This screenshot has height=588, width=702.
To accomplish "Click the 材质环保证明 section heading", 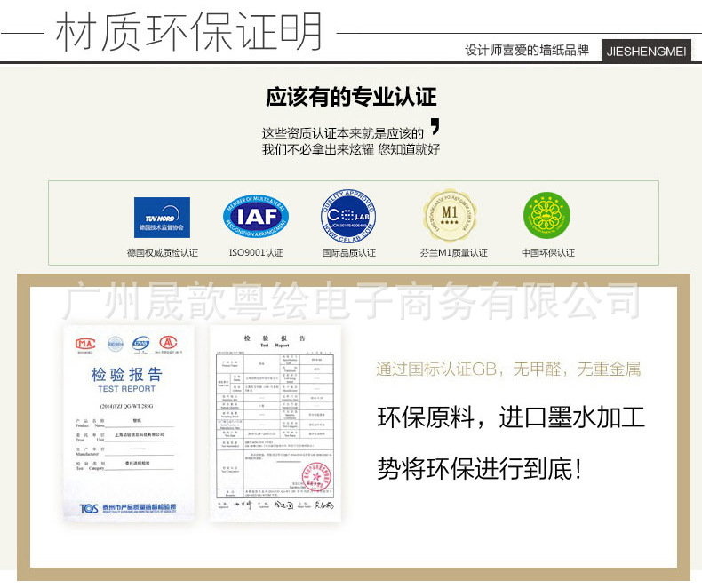I will click(189, 31).
